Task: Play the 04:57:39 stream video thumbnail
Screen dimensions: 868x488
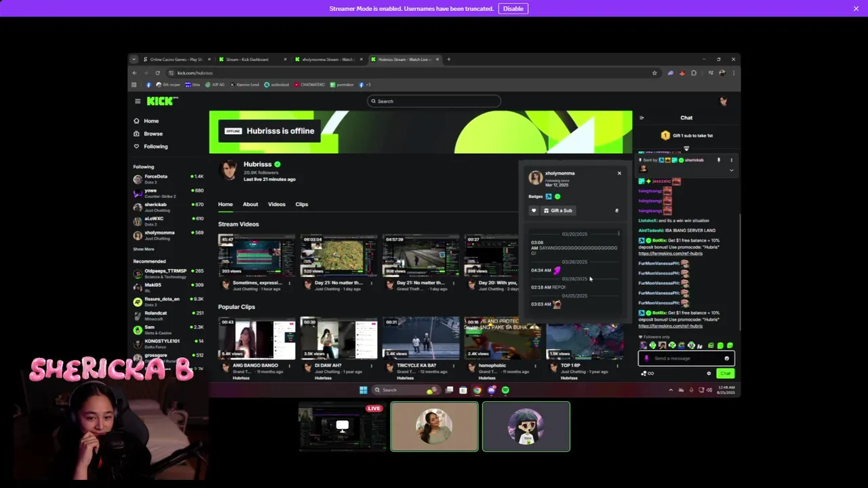Action: point(420,256)
